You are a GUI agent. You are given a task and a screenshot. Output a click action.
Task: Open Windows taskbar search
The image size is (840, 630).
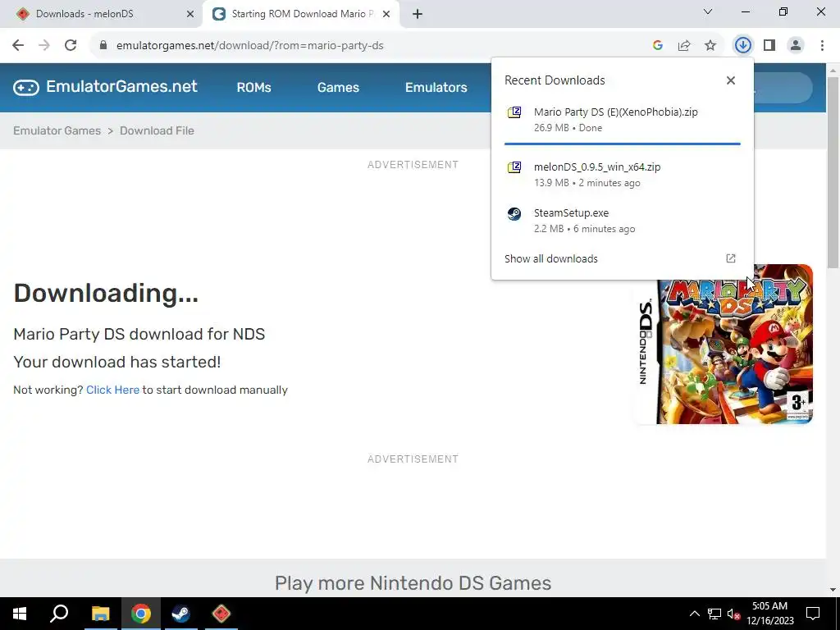(x=59, y=614)
